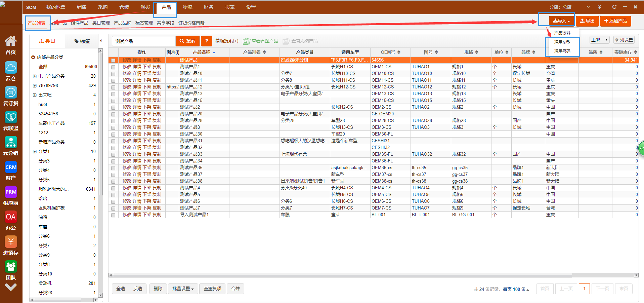The width and height of the screenshot is (644, 303).
Task: Open the 导入 import dropdown button
Action: [561, 21]
